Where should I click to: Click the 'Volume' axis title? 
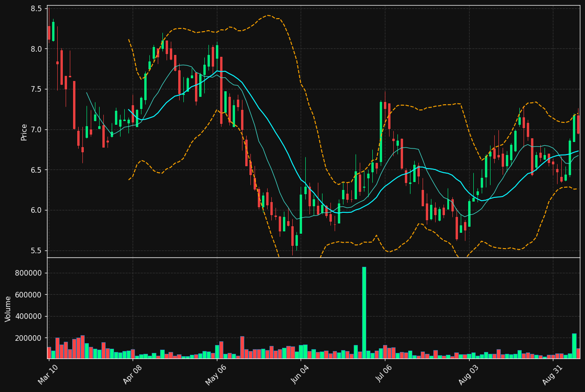[x=8, y=308]
